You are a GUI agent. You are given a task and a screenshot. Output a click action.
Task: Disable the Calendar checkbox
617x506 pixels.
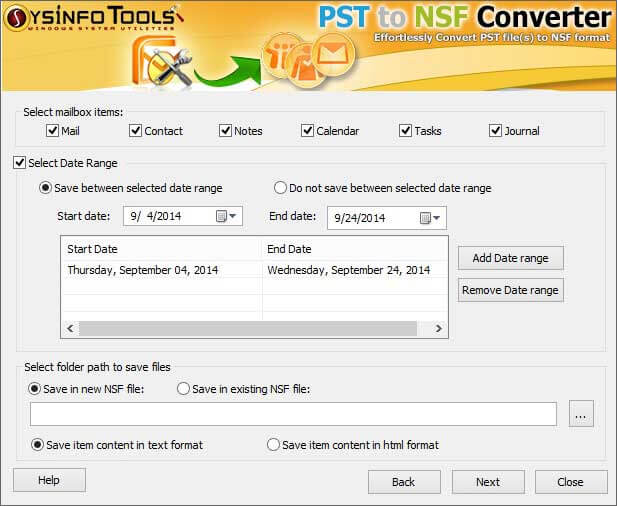coord(307,131)
